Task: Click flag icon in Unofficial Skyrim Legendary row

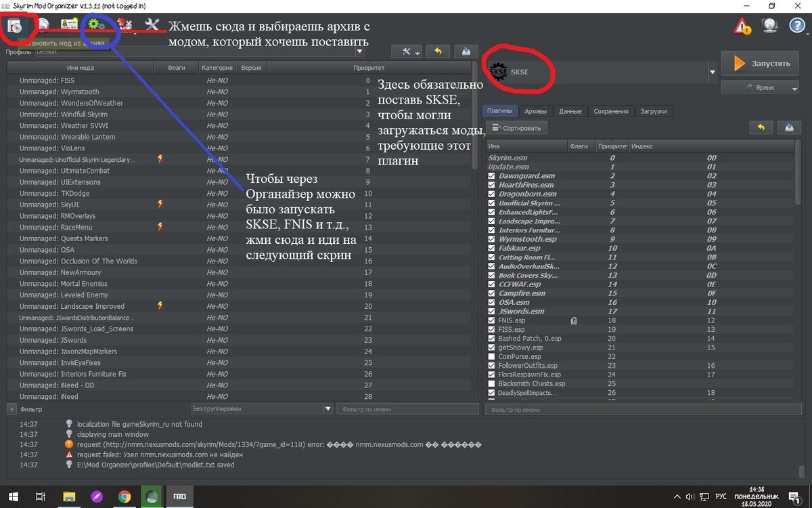Action: [160, 159]
